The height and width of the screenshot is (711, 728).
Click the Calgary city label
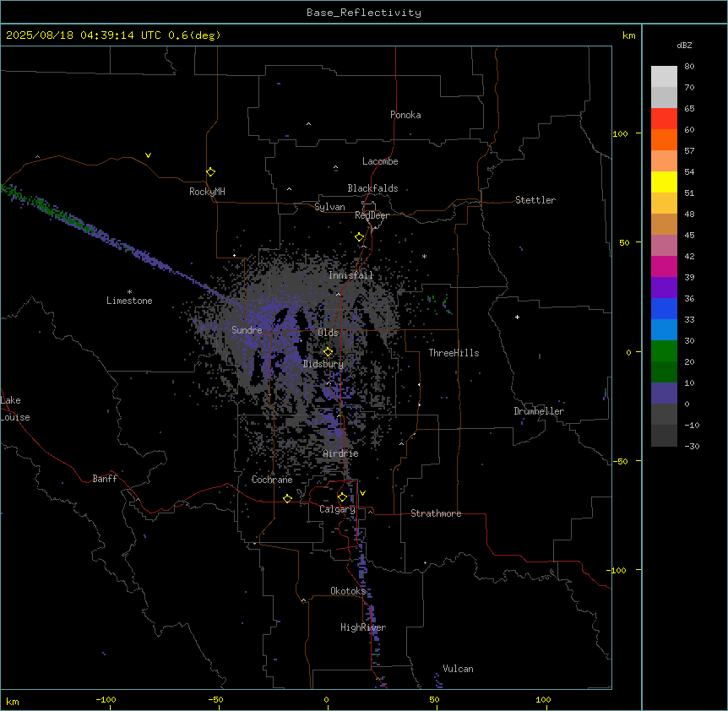pos(337,509)
